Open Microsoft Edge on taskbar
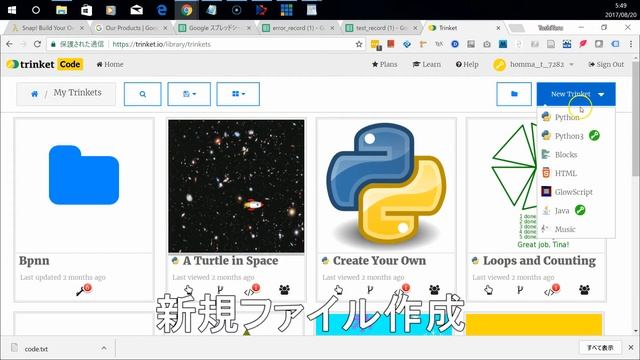640x360 pixels. (162, 10)
